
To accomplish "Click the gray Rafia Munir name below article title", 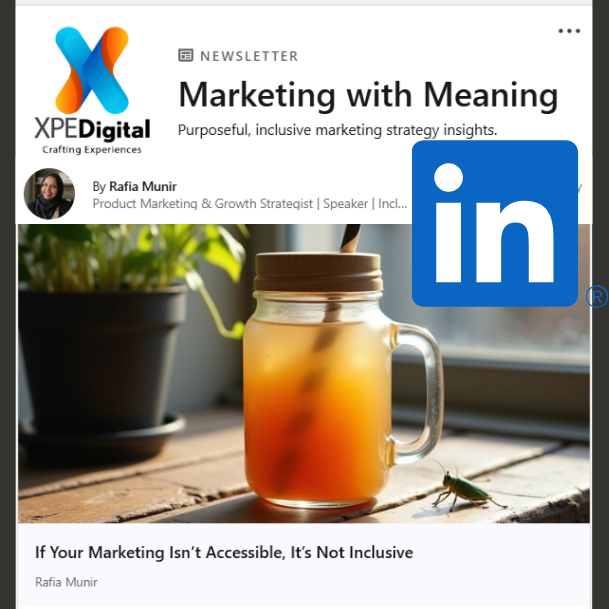I will 66,582.
